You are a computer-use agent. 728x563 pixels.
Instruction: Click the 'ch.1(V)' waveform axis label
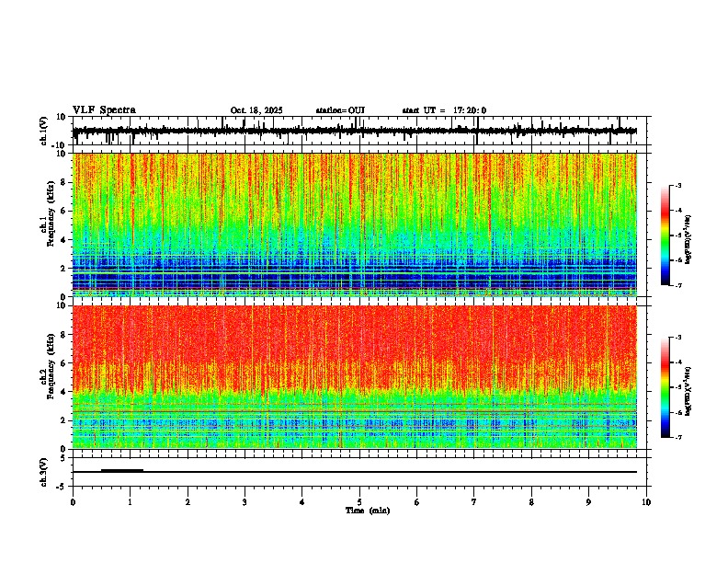click(44, 131)
